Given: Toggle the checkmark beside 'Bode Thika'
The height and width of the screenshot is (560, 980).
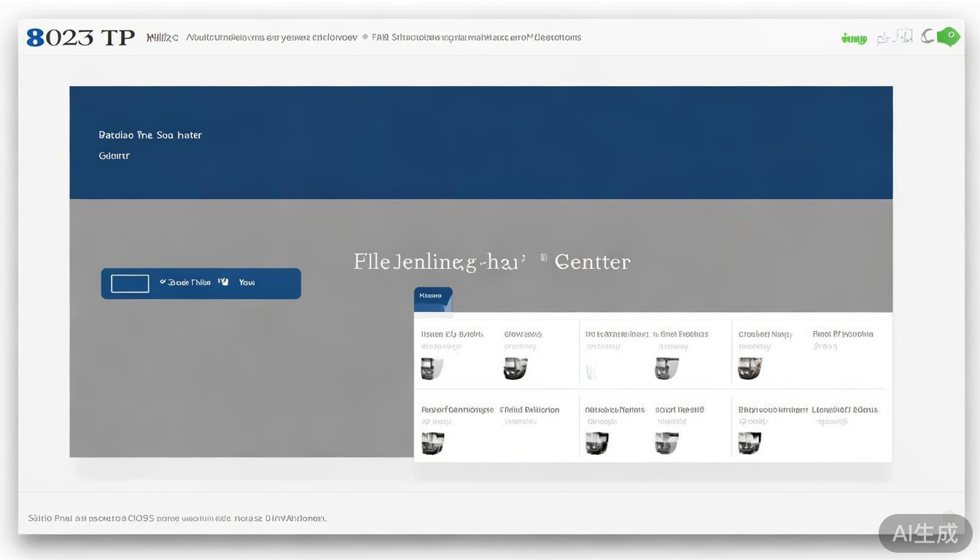Looking at the screenshot, I should click(163, 282).
